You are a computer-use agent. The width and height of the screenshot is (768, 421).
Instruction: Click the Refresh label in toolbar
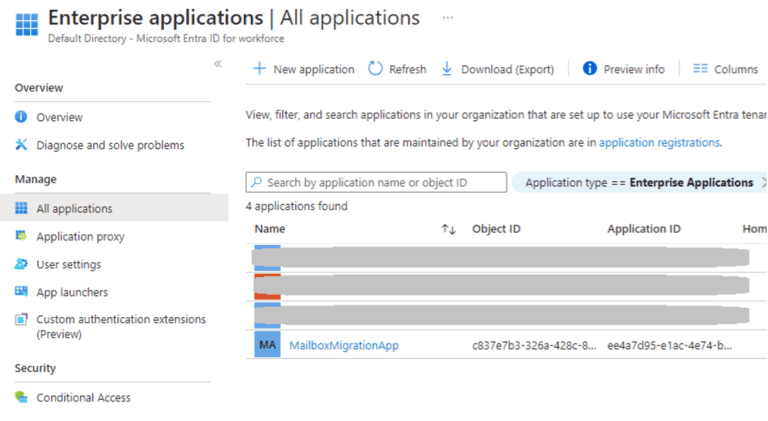(x=408, y=70)
